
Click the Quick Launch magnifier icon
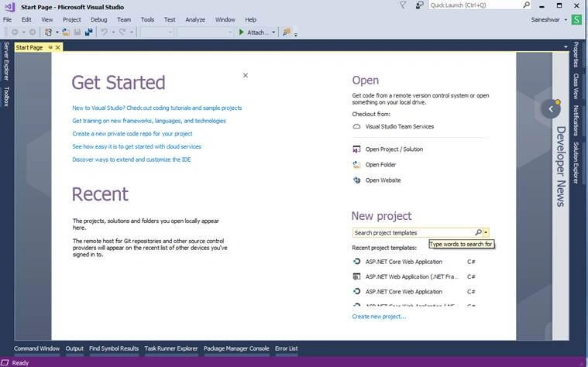tap(527, 5)
